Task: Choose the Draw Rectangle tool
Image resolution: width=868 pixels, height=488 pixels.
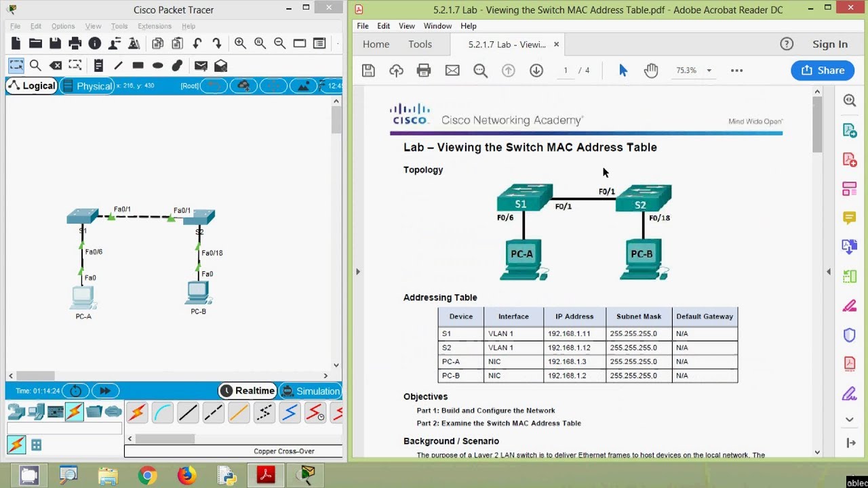Action: tap(138, 66)
